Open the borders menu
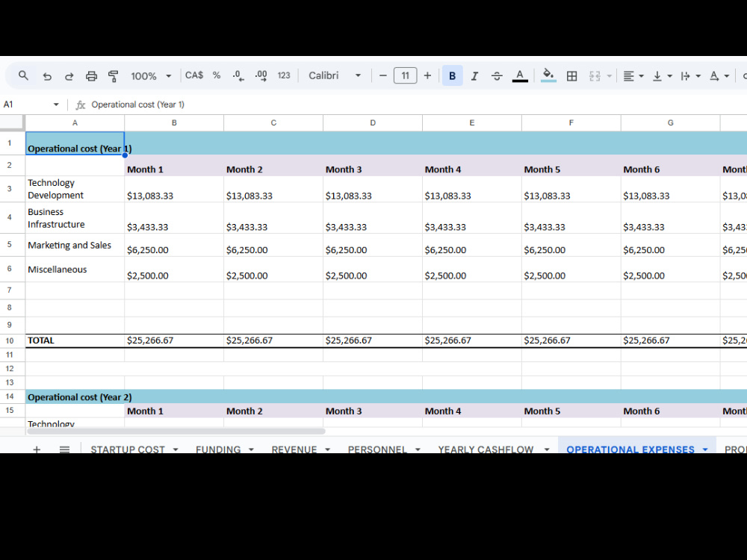Screen dimensions: 747x560 click(x=571, y=75)
